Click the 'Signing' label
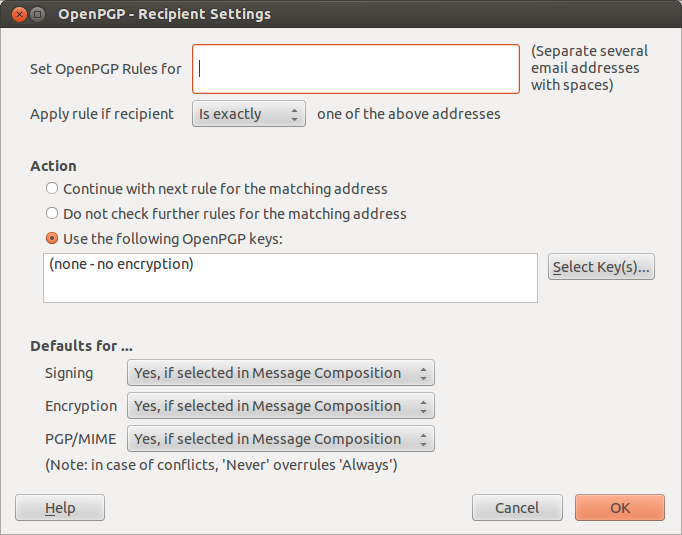The width and height of the screenshot is (682, 535). pyautogui.click(x=69, y=373)
